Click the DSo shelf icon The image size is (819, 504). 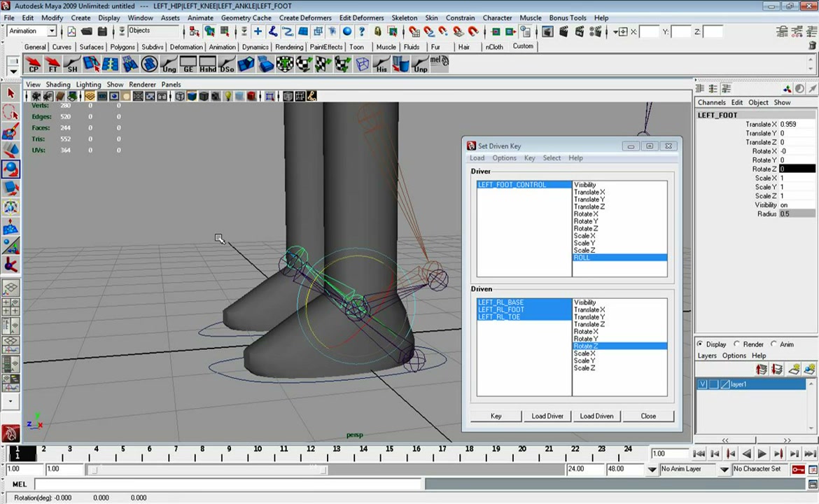(x=227, y=64)
